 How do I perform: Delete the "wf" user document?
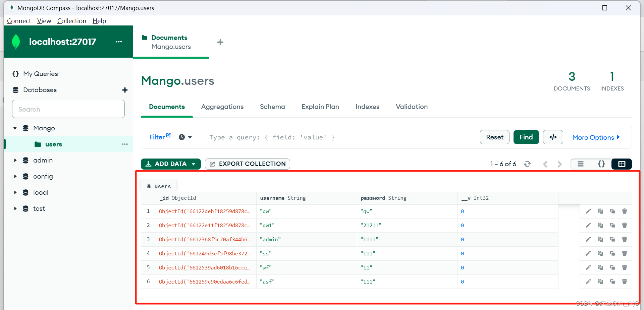(625, 267)
